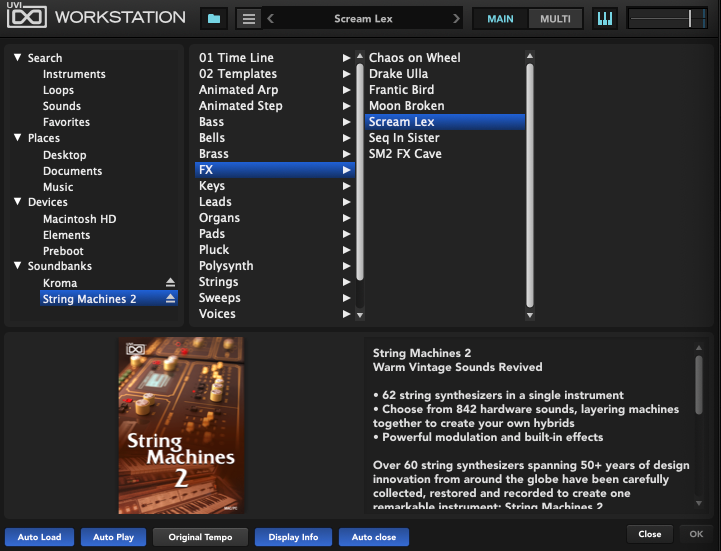The height and width of the screenshot is (551, 721).
Task: Select the Drake Ulla preset
Action: point(445,74)
